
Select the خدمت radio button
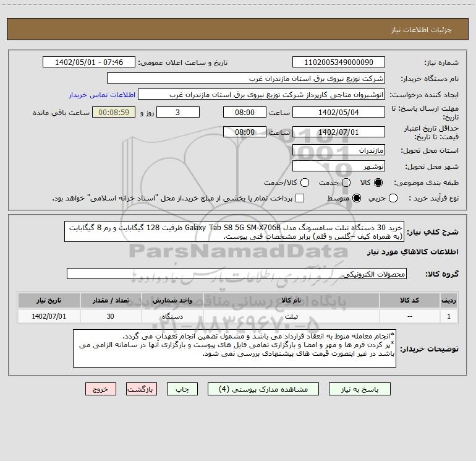click(x=346, y=183)
